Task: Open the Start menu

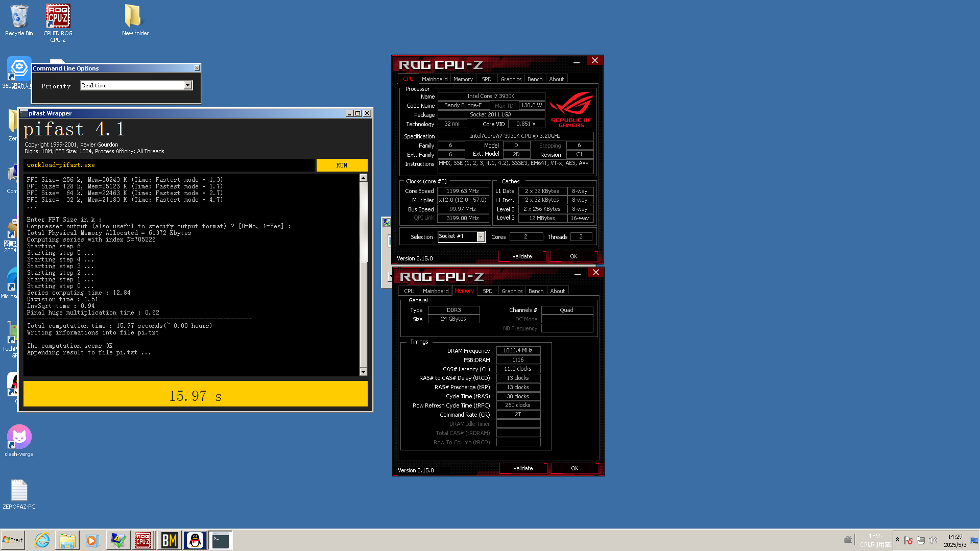Action: [13, 540]
